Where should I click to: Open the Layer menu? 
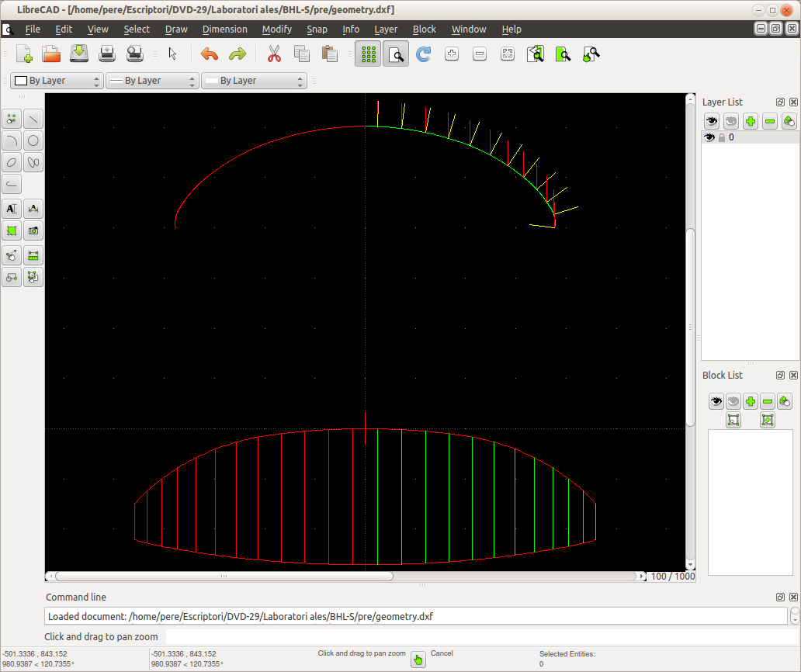pyautogui.click(x=386, y=29)
